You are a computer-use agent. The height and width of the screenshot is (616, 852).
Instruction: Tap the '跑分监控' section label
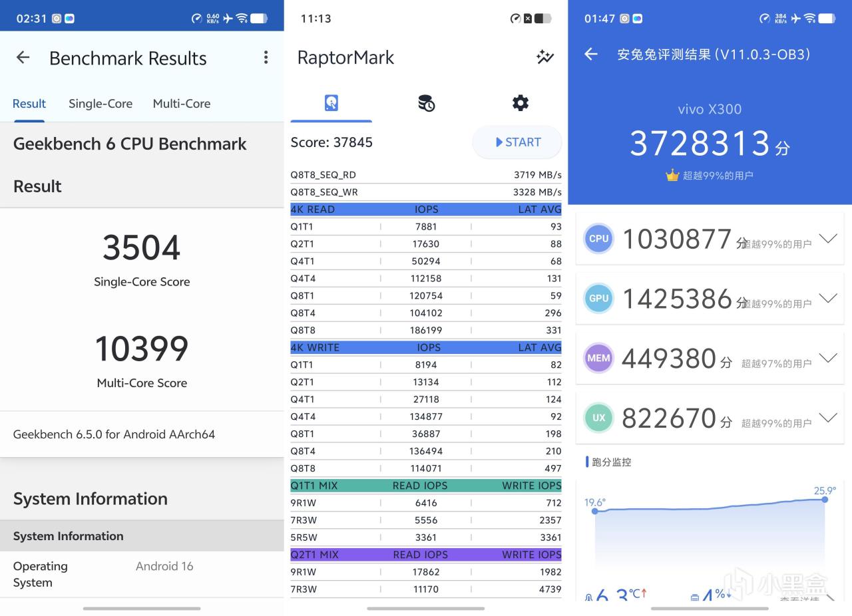point(612,462)
